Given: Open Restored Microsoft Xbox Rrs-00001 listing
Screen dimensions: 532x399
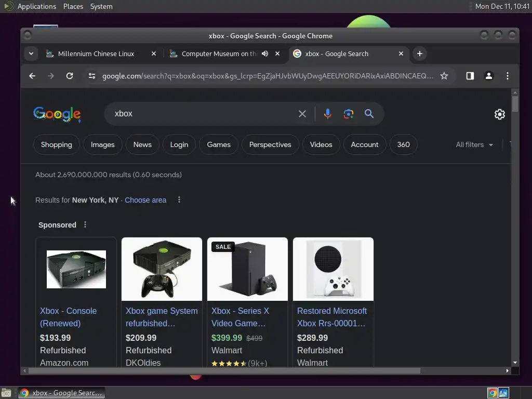Looking at the screenshot, I should 332,317.
